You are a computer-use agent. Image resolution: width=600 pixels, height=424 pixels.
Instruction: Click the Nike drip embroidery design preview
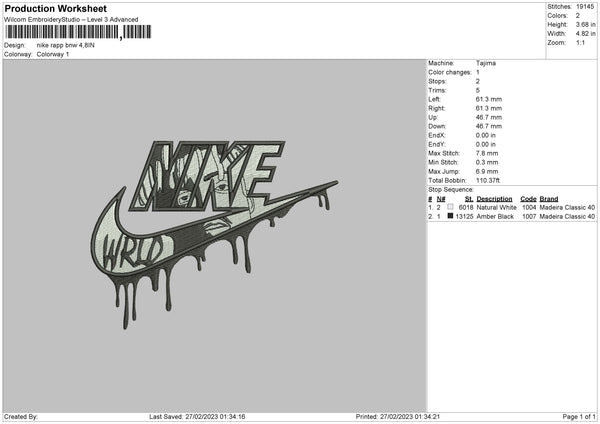(214, 234)
